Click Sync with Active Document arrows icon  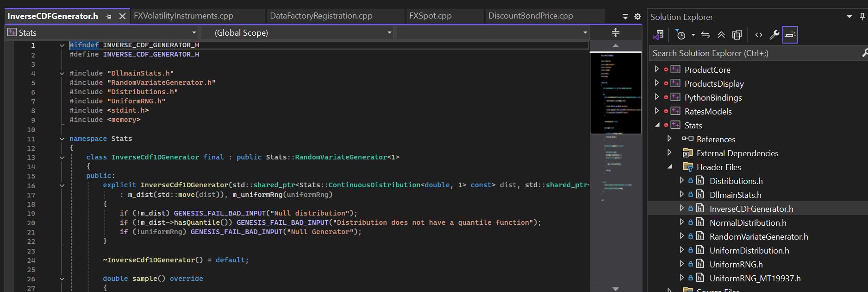tap(705, 35)
